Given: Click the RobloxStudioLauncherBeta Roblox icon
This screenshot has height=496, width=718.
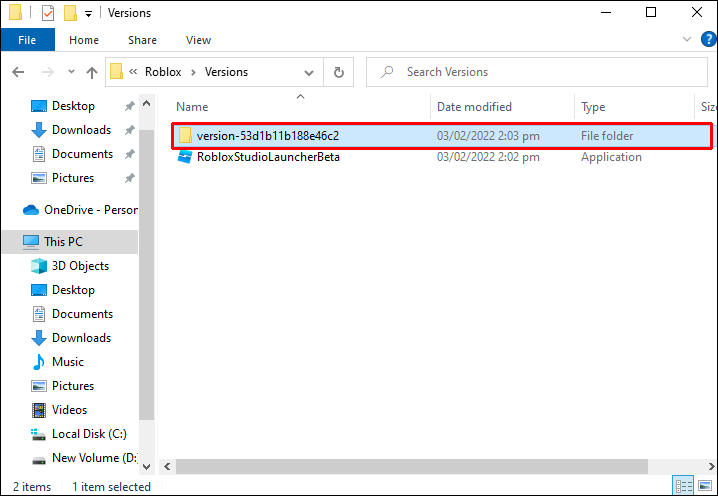Looking at the screenshot, I should (185, 157).
